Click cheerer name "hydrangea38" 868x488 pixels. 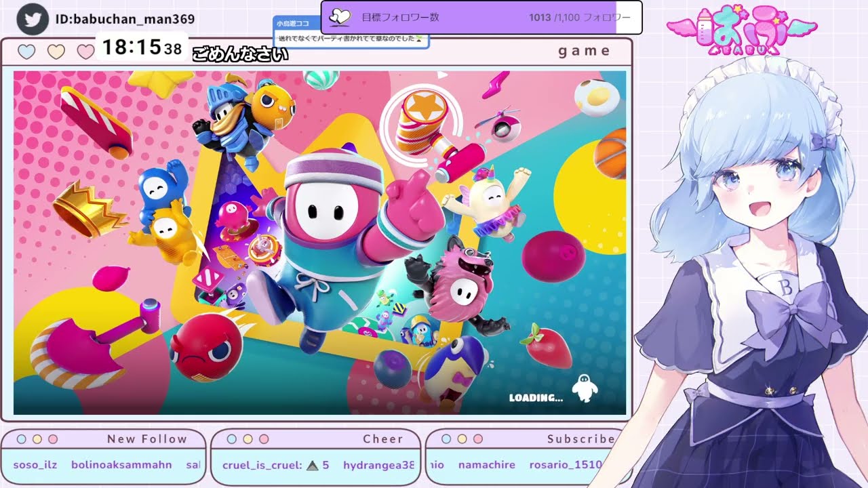tap(378, 465)
